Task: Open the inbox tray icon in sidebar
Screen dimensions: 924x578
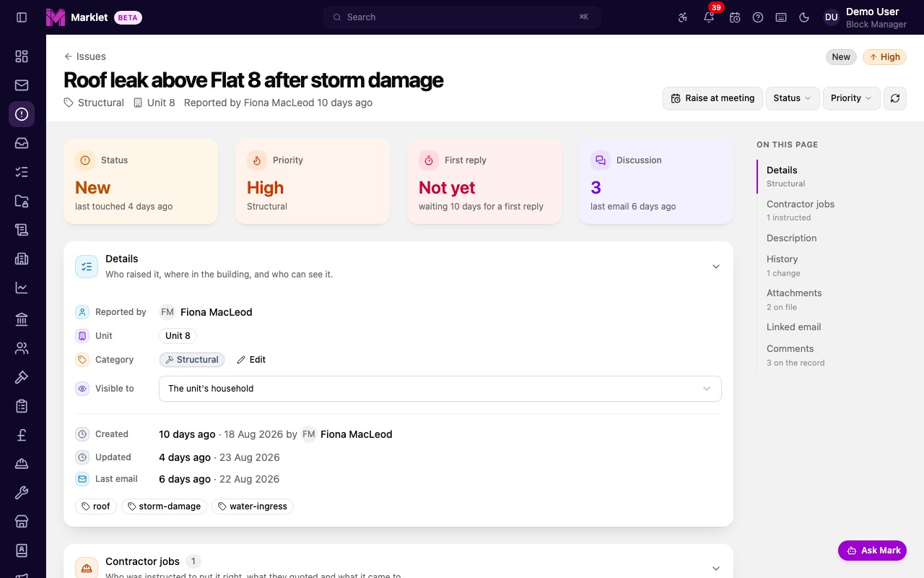Action: [22, 143]
